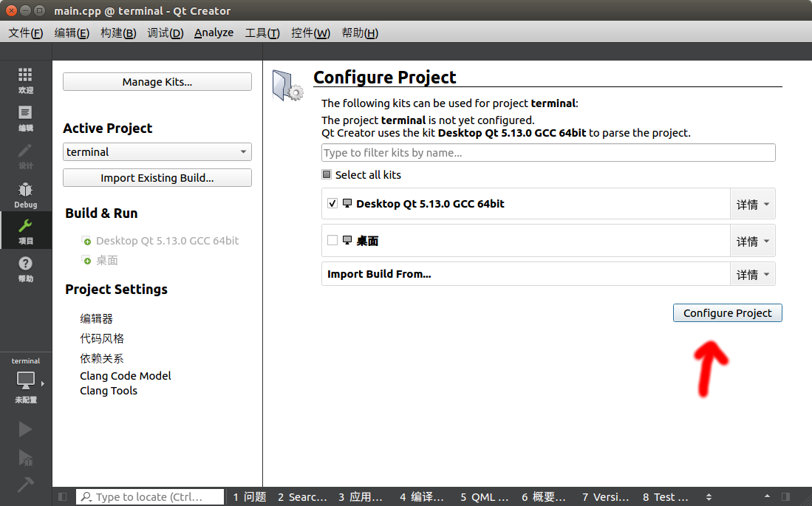
Task: Open the Welcome (欢迎) mode
Action: (25, 81)
